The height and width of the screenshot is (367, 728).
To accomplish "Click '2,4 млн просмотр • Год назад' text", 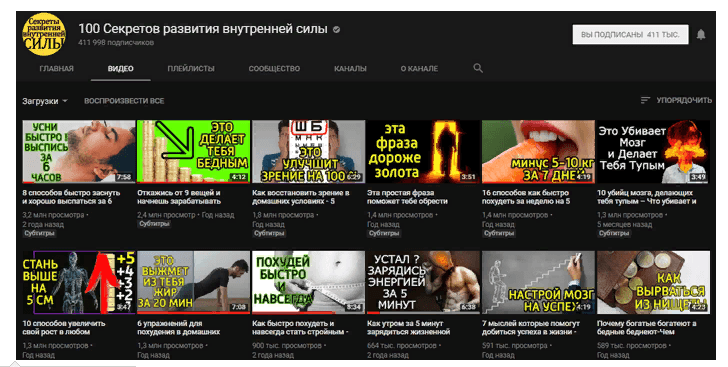I will (186, 215).
